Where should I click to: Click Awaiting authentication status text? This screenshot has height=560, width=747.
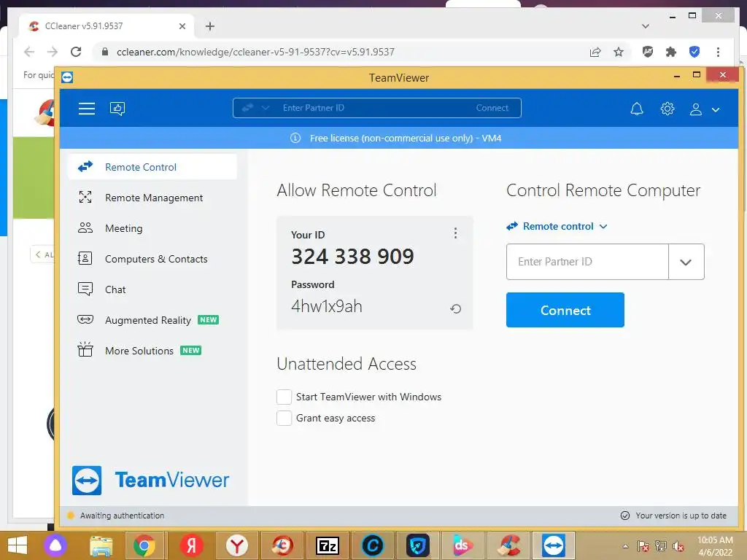122,516
